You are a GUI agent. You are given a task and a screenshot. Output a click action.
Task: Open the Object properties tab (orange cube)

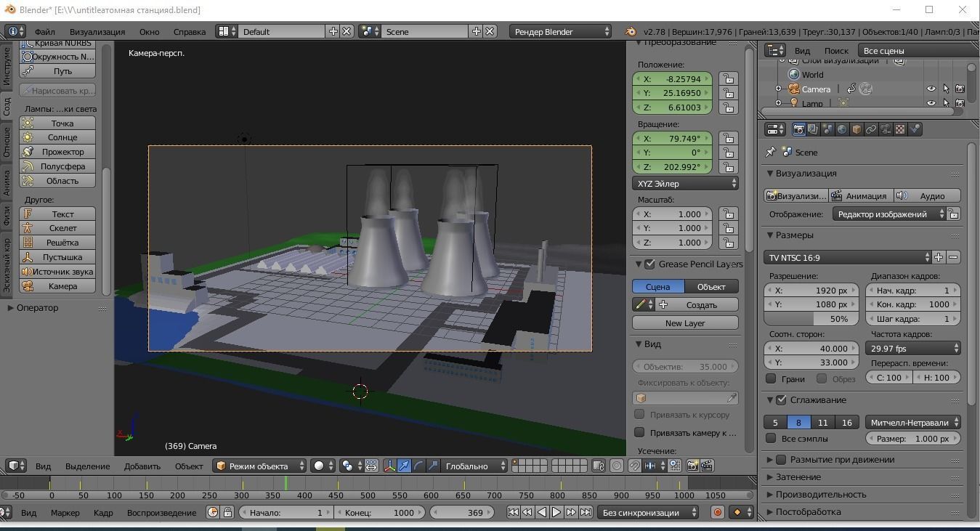[x=857, y=129]
